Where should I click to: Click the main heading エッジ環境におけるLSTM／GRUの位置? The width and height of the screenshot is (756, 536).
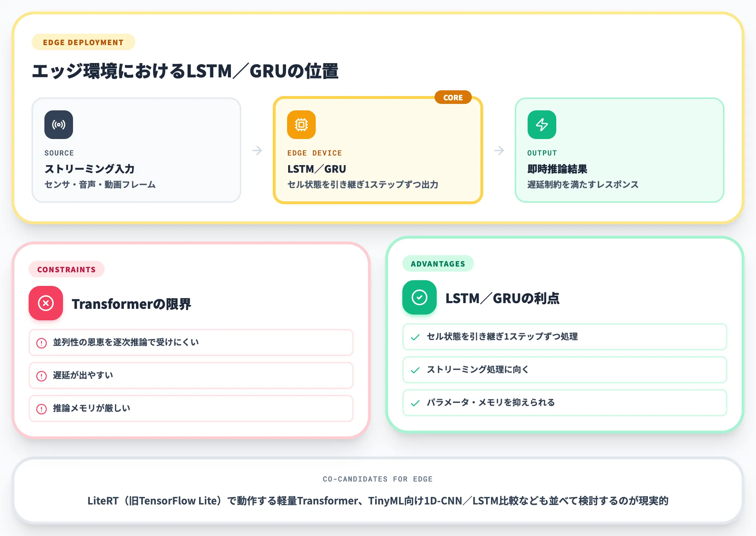pos(185,71)
